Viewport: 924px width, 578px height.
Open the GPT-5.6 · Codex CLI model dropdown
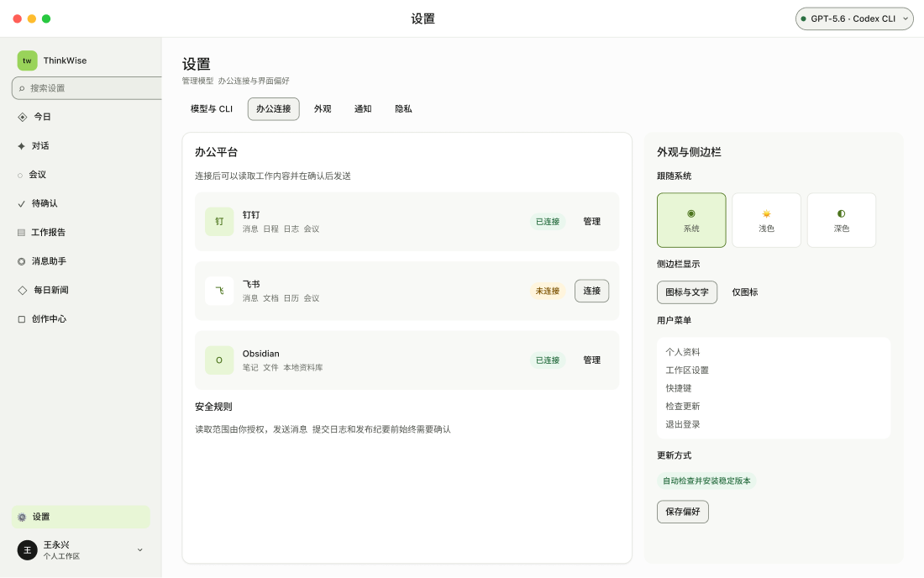(x=854, y=18)
